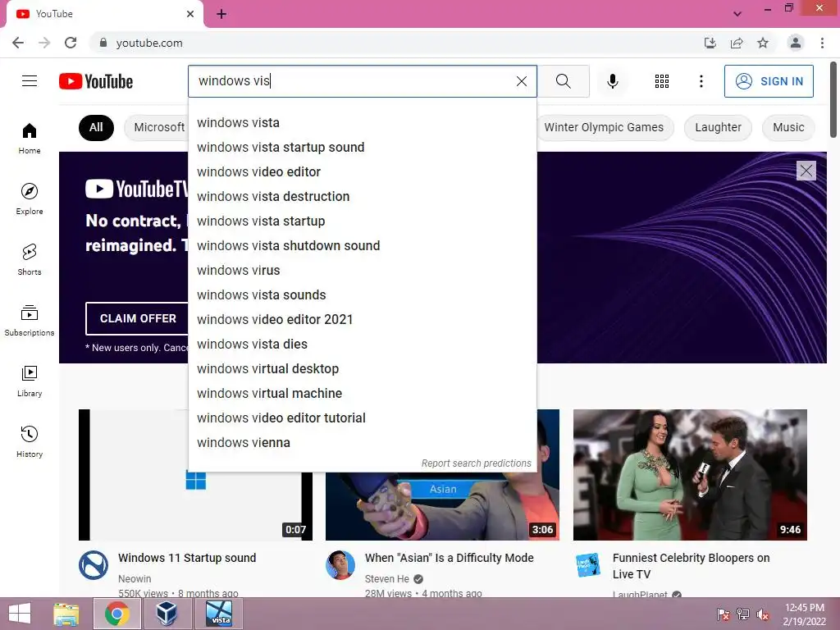Run the search with the magnifier button
Screen dimensions: 840x630
click(563, 81)
